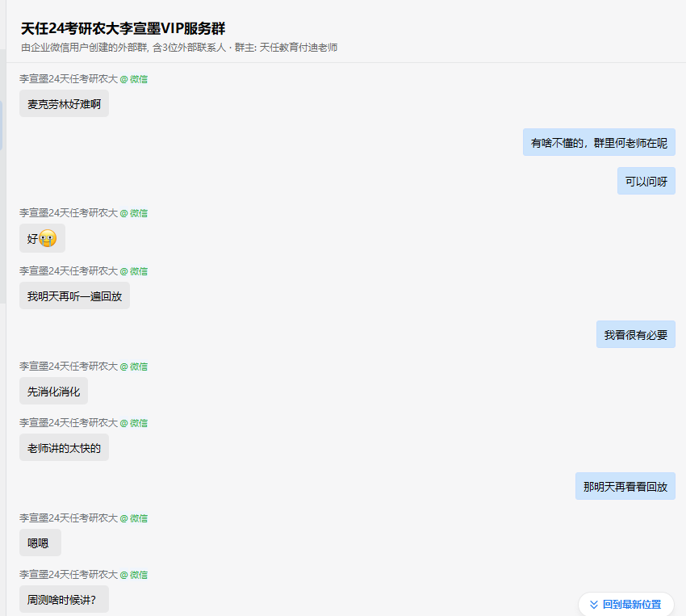Viewport: 686px width, 616px height.
Task: Click sender name above 麦克劳林好难啊
Action: coord(69,79)
